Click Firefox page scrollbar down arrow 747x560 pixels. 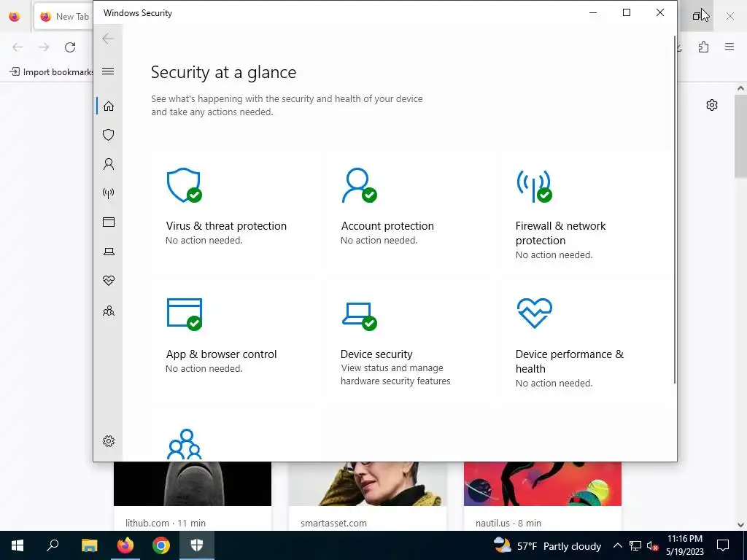[x=740, y=525]
